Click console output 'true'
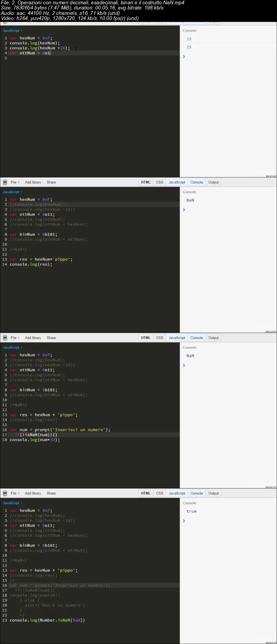The height and width of the screenshot is (644, 277). 192,511
